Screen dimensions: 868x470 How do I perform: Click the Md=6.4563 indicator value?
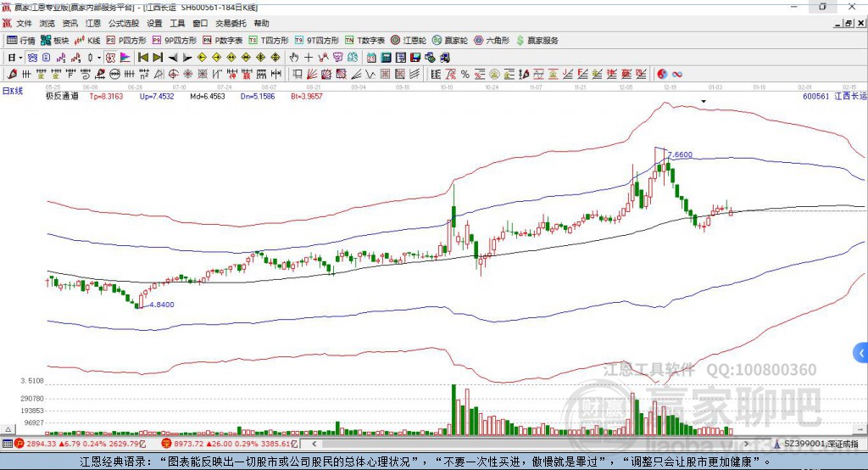point(208,96)
